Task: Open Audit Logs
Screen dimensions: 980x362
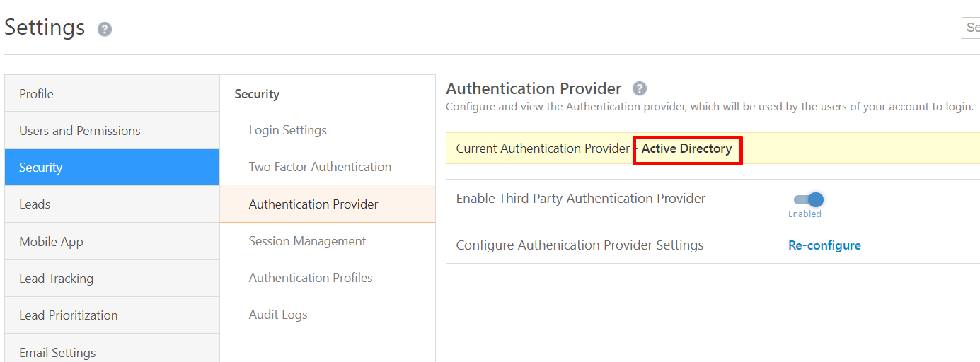Action: [x=278, y=315]
